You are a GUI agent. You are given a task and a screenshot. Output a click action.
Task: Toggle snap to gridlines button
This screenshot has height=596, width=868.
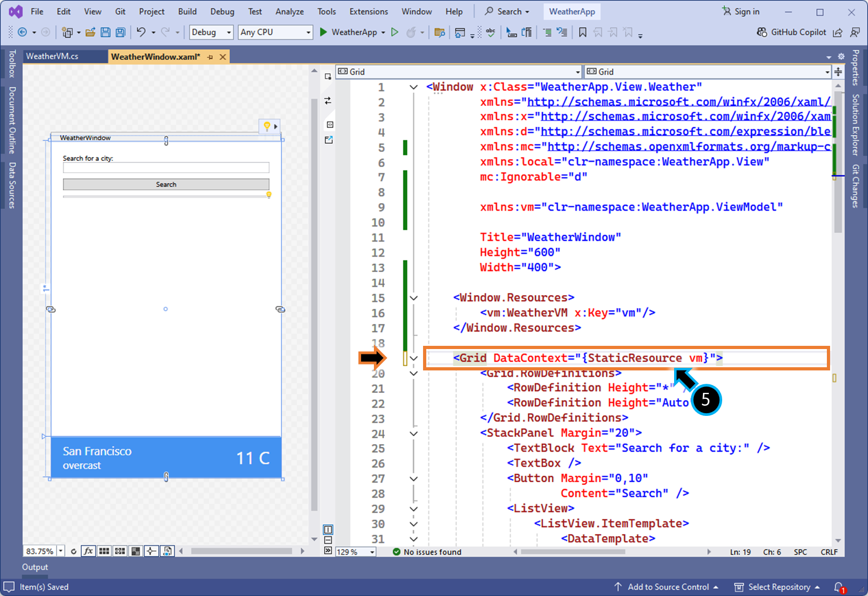[x=120, y=551]
